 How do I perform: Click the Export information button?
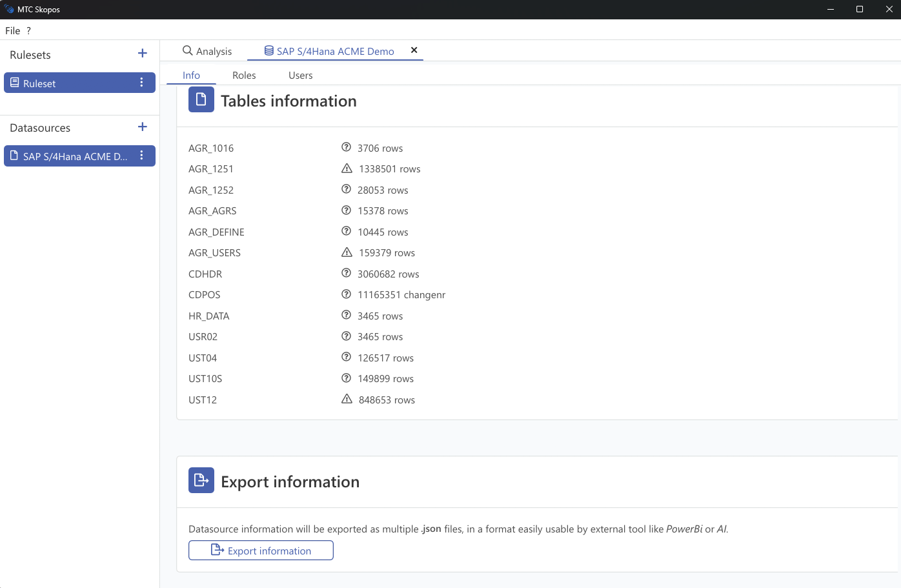pos(261,550)
